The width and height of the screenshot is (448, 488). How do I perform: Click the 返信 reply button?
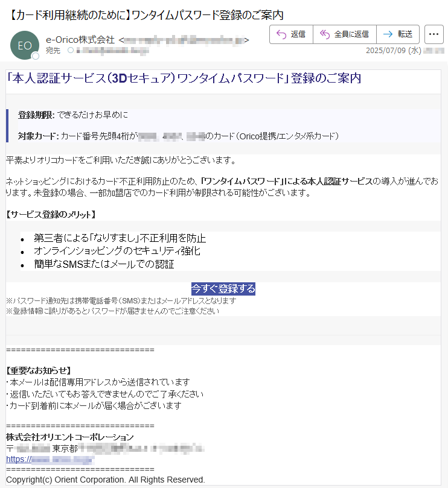coord(291,34)
